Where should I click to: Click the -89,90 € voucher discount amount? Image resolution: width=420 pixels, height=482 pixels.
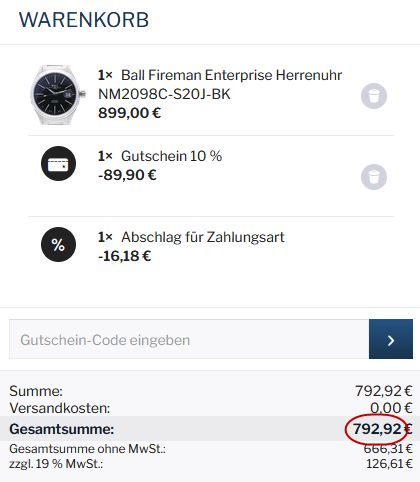coord(127,175)
